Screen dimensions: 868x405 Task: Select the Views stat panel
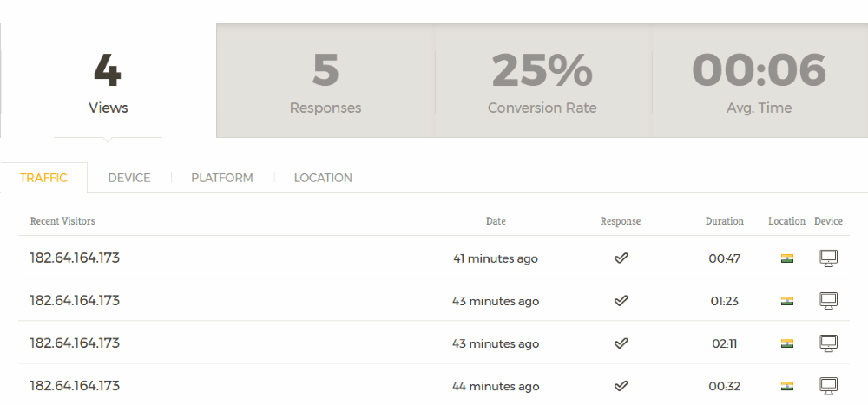(x=108, y=81)
